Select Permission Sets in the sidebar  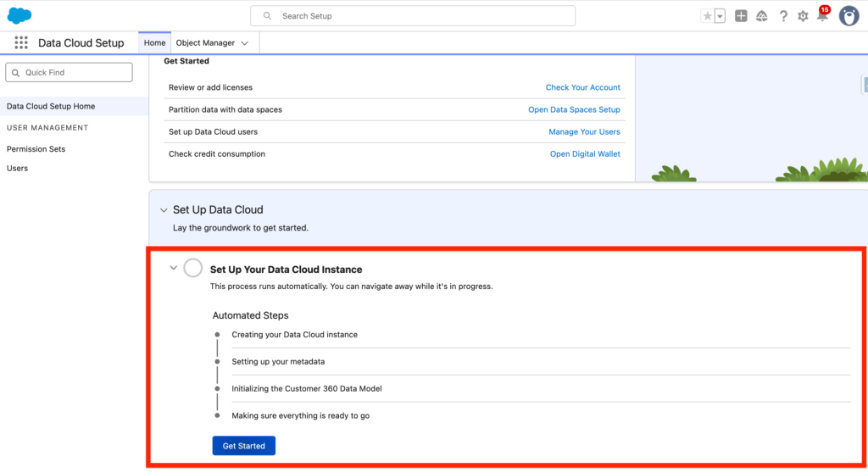click(36, 149)
